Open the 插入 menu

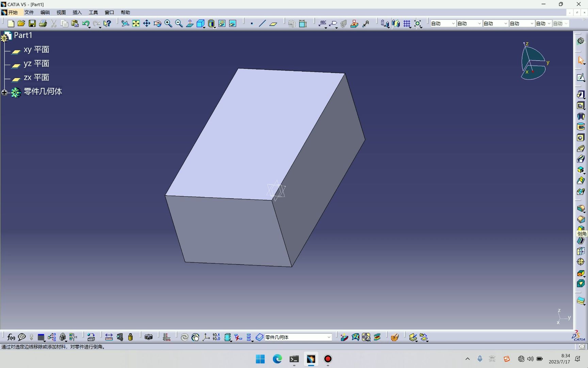pyautogui.click(x=77, y=13)
